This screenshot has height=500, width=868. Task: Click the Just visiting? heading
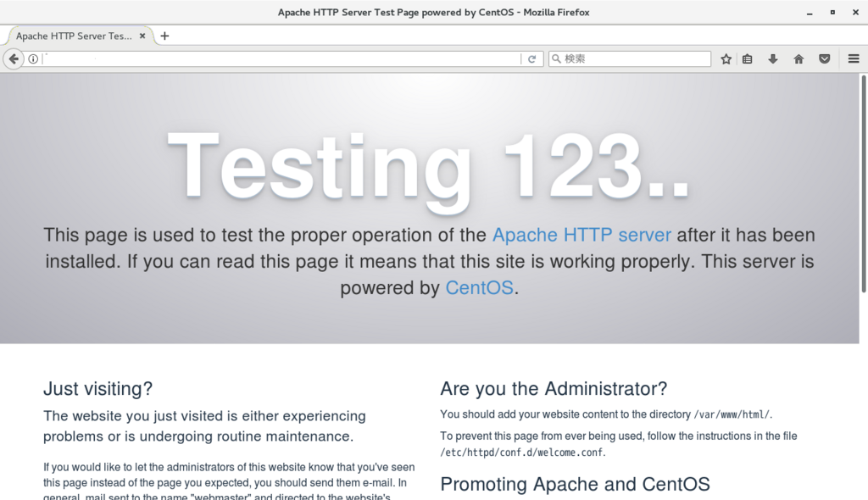[x=98, y=389]
